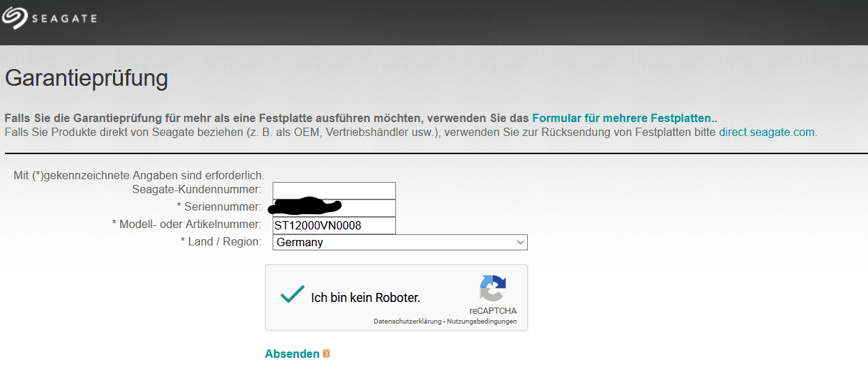Viewport: 868px width, 378px height.
Task: Click the 'Seagate-Kundennummer:' label
Action: [x=197, y=189]
